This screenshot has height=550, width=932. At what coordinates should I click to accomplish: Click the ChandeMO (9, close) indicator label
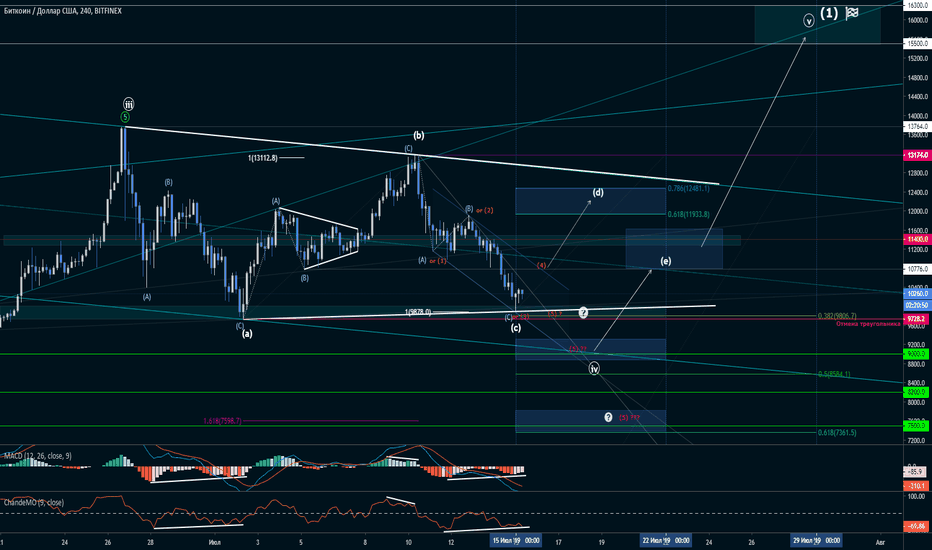click(x=34, y=502)
